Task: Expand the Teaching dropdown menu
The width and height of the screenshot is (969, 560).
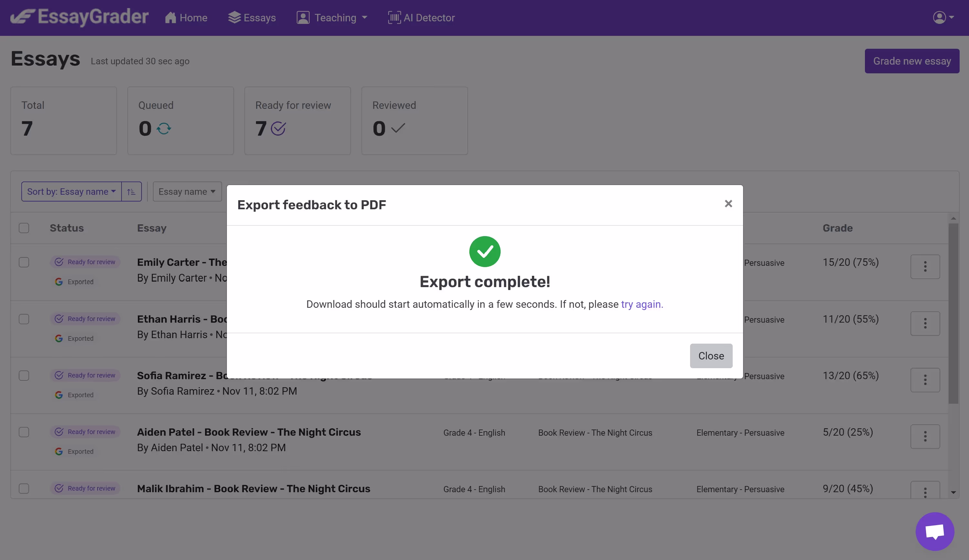Action: tap(332, 18)
